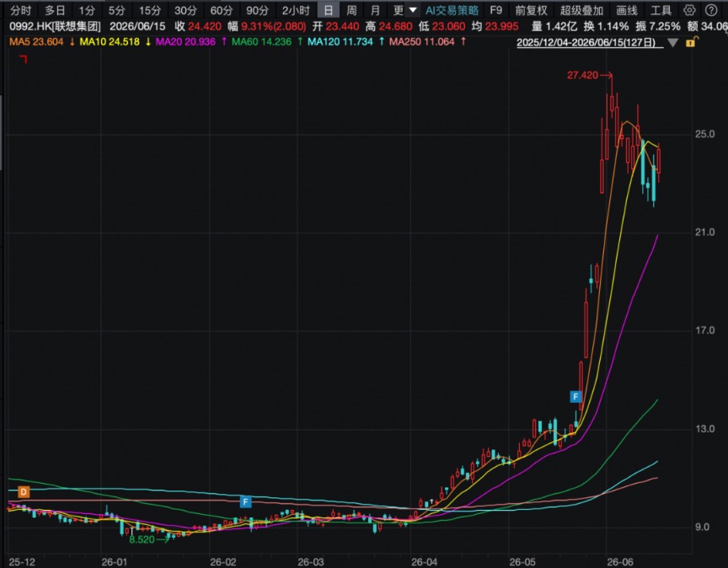Screen dimensions: 728x568
Task: Click the MA60 14.236 indicator label
Action: pyautogui.click(x=261, y=42)
